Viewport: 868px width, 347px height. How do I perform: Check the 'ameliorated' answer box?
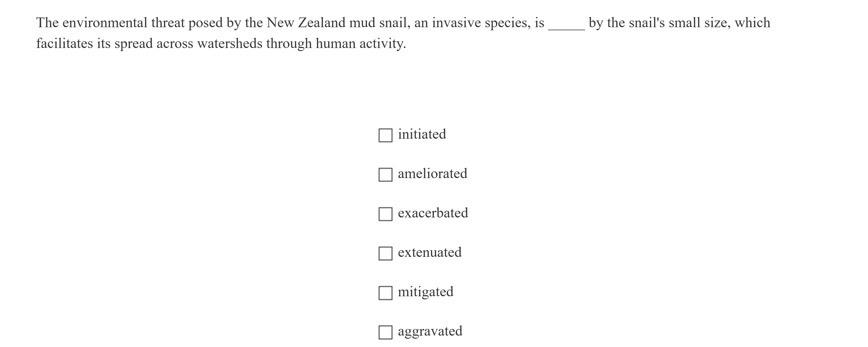(385, 175)
